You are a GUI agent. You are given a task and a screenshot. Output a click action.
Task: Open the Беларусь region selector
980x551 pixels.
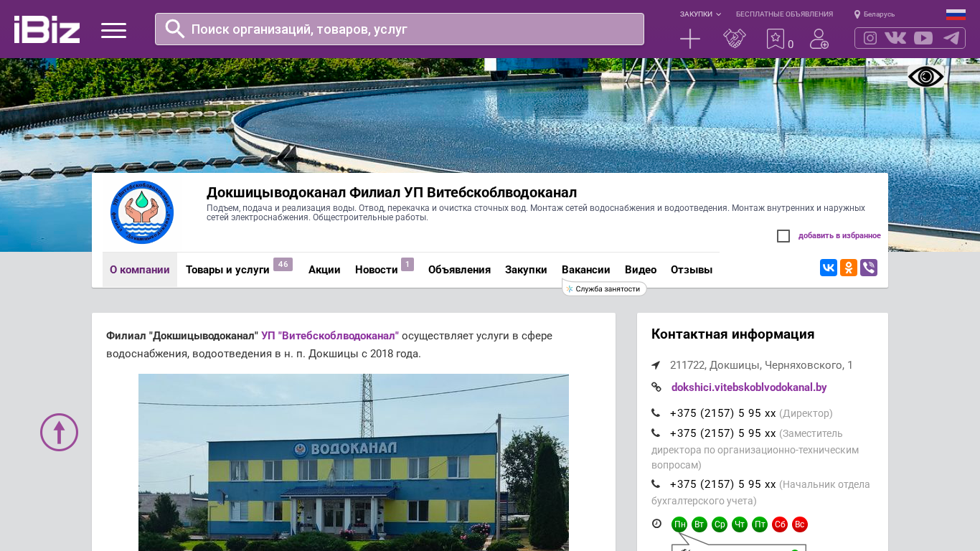pyautogui.click(x=875, y=14)
